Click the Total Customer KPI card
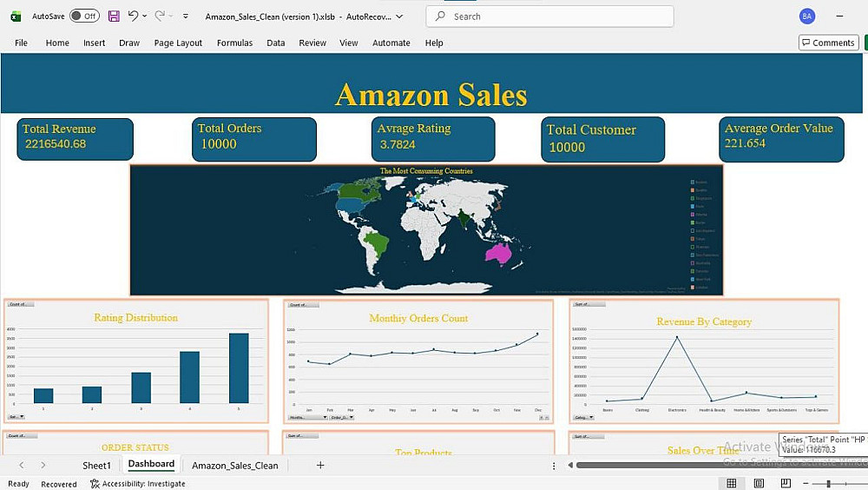This screenshot has height=490, width=868. coord(603,140)
